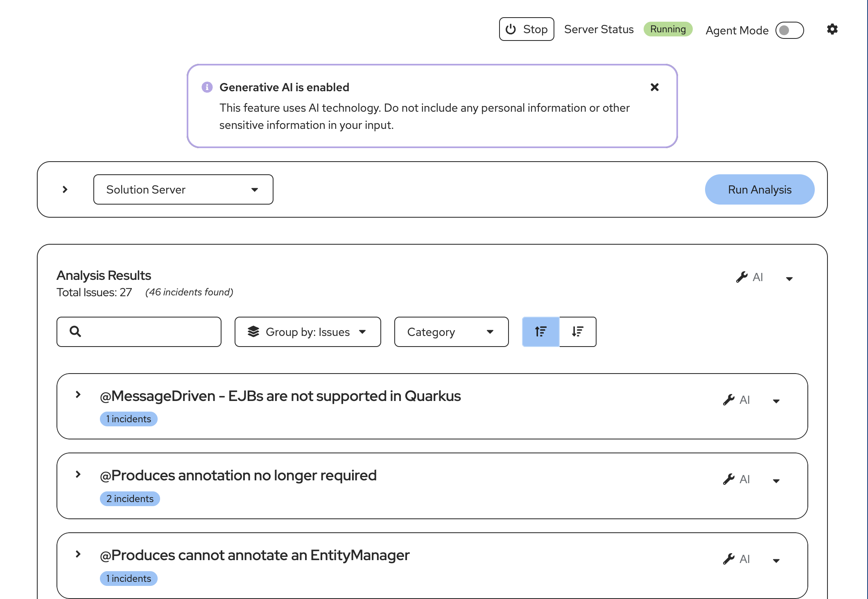Viewport: 868px width, 599px height.
Task: Click the issues search input field
Action: click(147, 332)
